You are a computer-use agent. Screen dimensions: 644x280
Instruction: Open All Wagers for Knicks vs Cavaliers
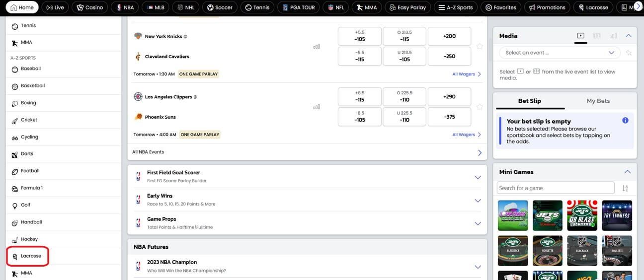(467, 74)
